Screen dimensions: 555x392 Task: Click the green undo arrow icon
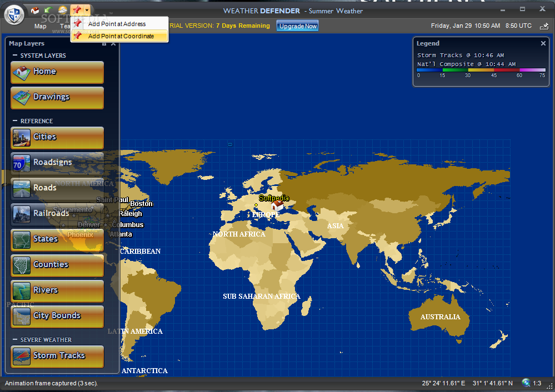coord(48,10)
